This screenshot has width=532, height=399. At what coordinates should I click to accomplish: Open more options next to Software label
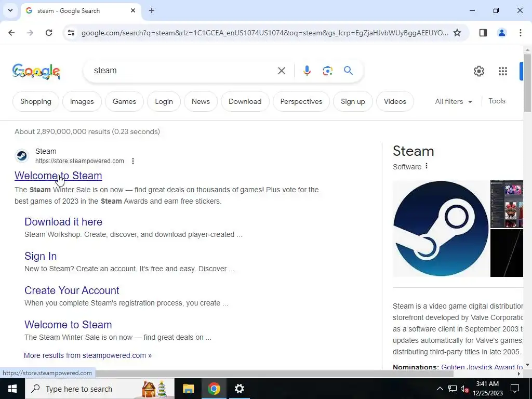pyautogui.click(x=427, y=166)
